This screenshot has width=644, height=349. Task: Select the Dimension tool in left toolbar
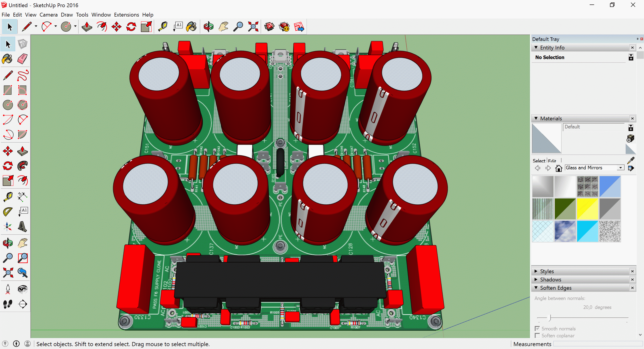pyautogui.click(x=23, y=197)
